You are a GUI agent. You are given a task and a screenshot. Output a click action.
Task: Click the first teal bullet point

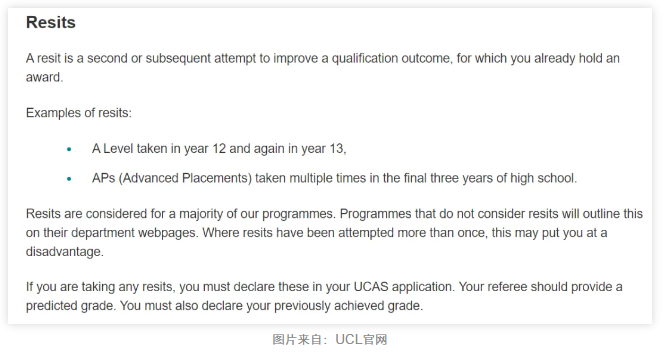pyautogui.click(x=69, y=149)
